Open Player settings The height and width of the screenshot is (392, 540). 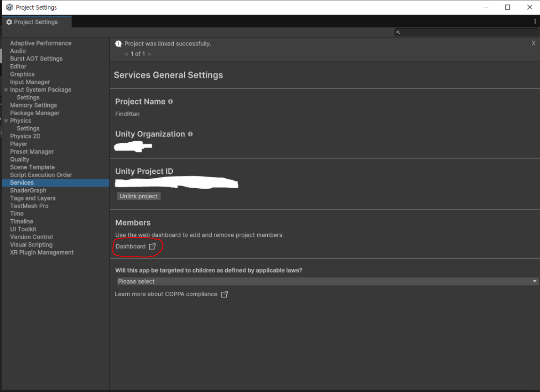(19, 144)
